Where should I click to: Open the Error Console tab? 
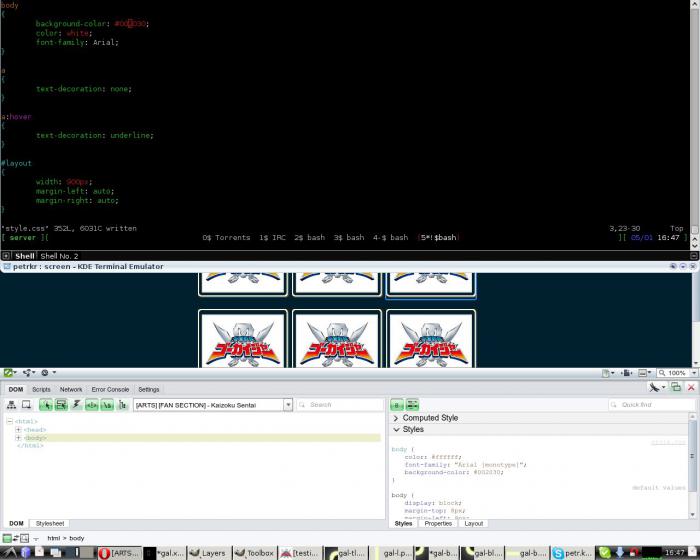110,389
